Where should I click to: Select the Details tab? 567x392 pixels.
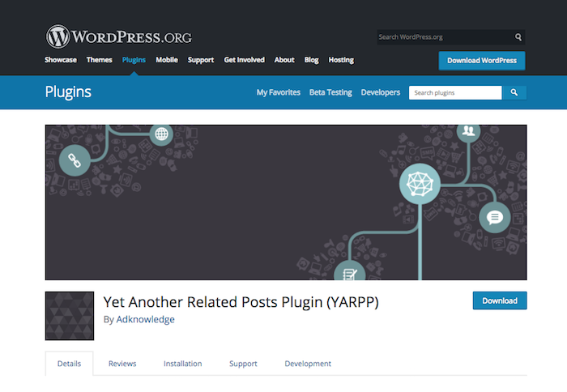pos(69,364)
